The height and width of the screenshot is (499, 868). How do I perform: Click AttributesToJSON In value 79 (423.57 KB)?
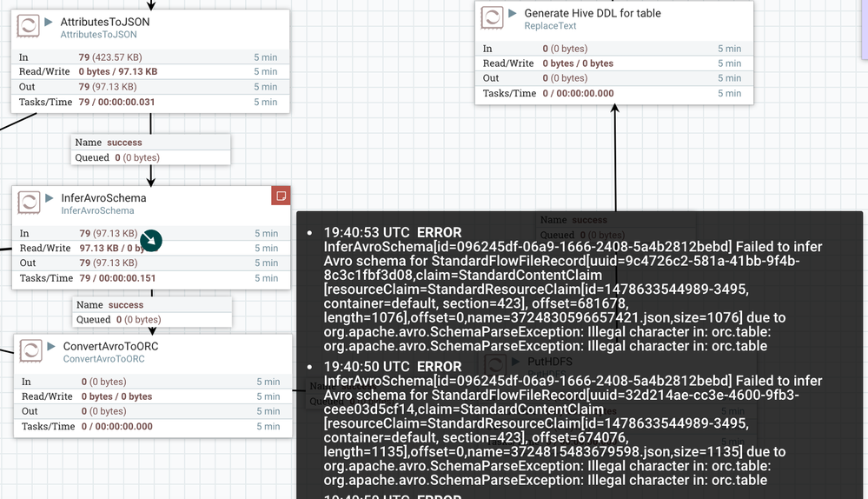pyautogui.click(x=110, y=57)
